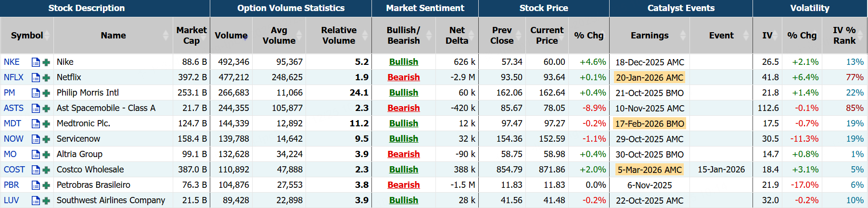This screenshot has width=868, height=208.
Task: Click the Bullish link for Nike
Action: tap(403, 62)
